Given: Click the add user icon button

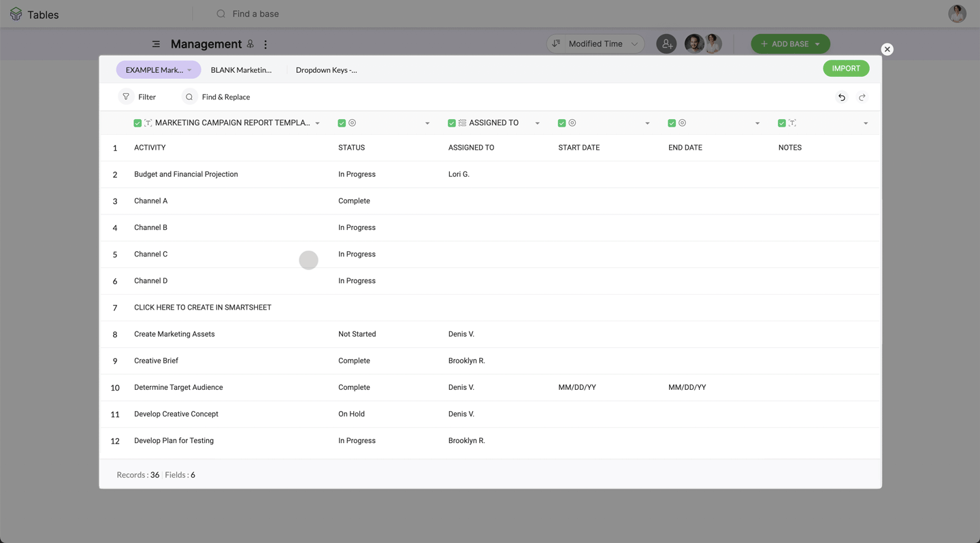Looking at the screenshot, I should (666, 44).
